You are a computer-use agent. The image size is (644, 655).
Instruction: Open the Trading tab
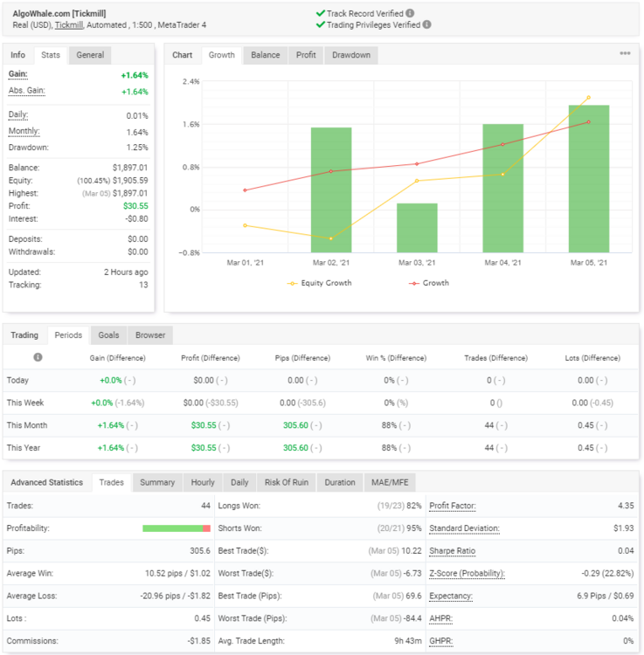24,335
